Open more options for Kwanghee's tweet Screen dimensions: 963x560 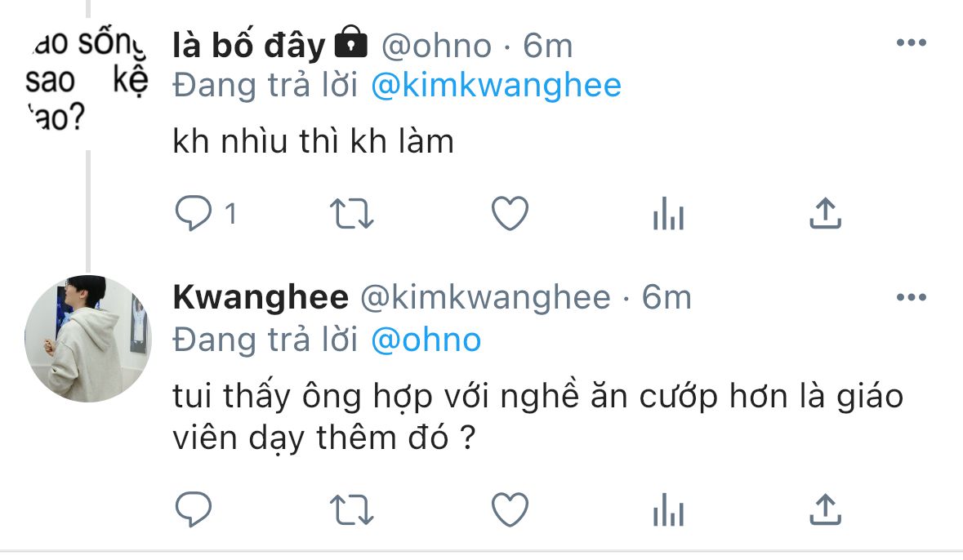[911, 297]
